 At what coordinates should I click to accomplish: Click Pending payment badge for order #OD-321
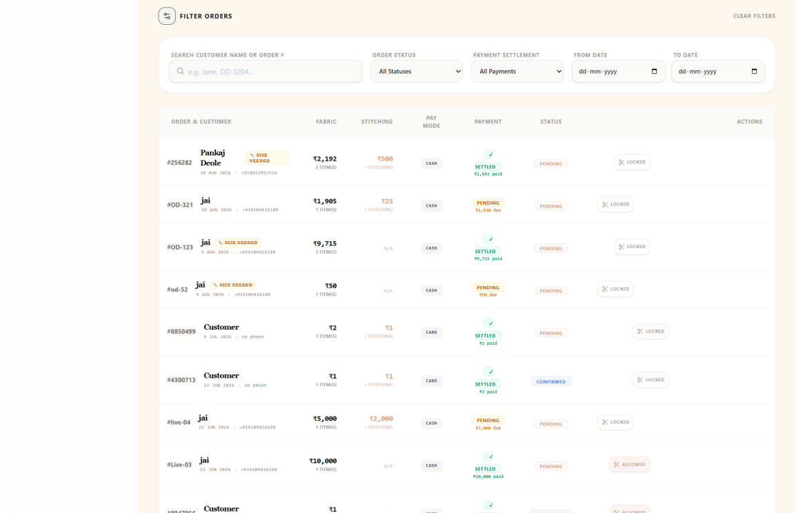pos(488,203)
